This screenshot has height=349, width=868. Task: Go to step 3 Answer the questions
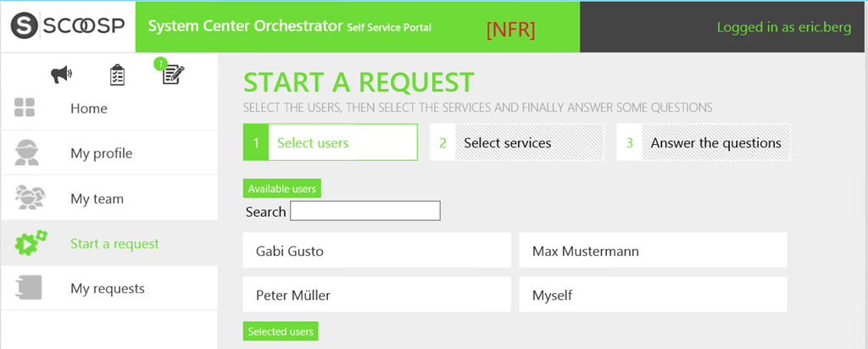[x=704, y=142]
